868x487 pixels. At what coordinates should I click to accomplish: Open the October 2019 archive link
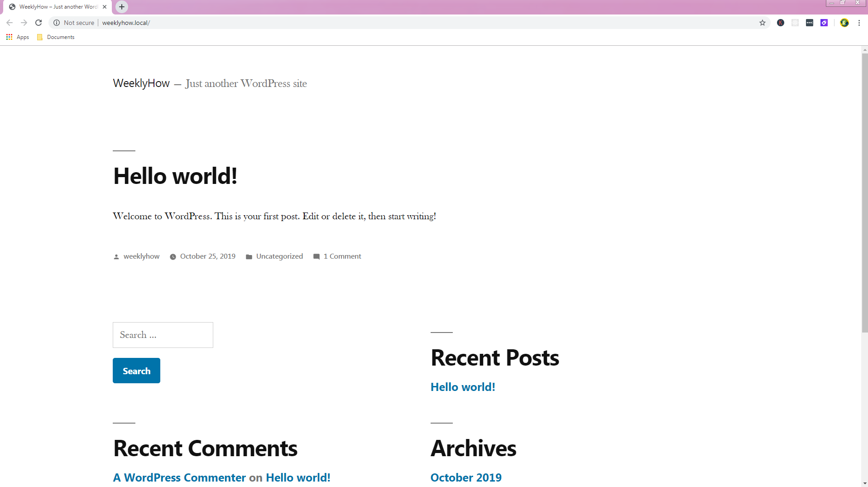pos(466,477)
